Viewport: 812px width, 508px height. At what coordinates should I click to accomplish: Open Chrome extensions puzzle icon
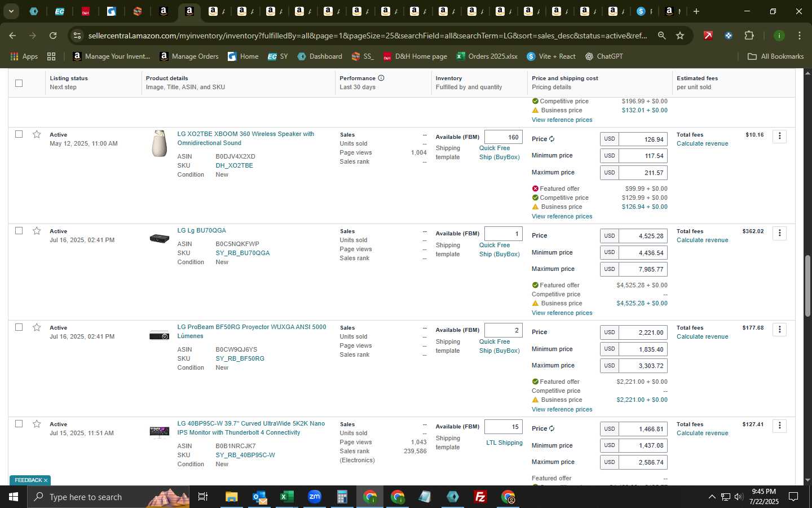coord(749,36)
